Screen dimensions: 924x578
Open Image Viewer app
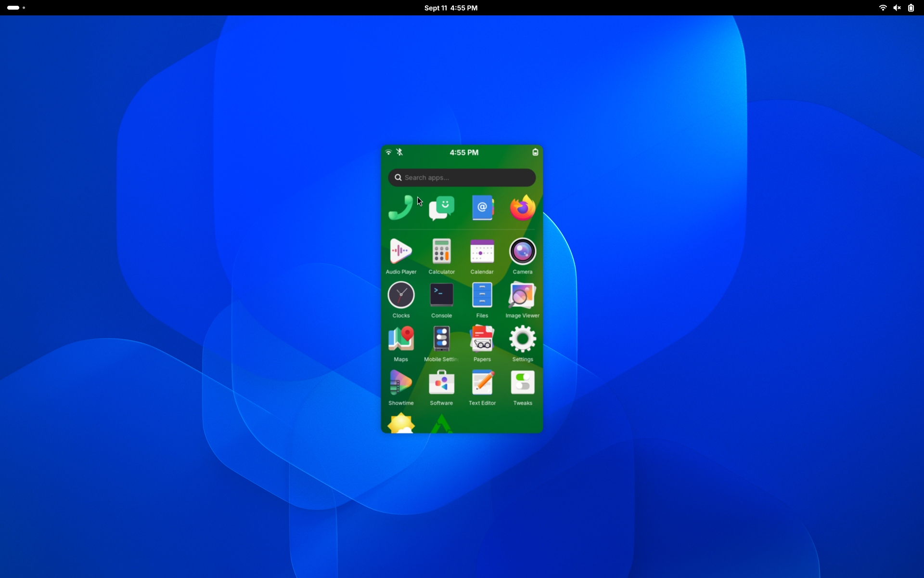[x=523, y=295]
